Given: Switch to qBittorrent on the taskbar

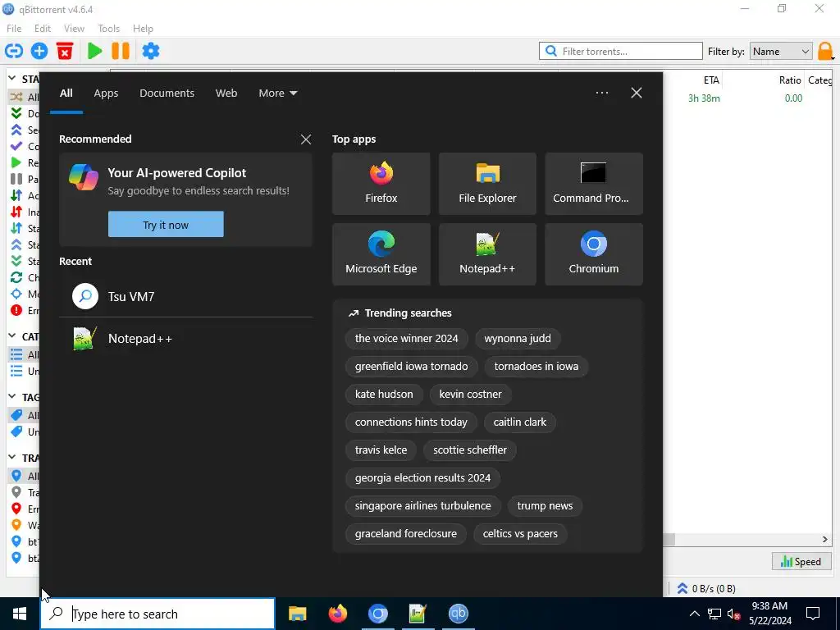Looking at the screenshot, I should [458, 614].
